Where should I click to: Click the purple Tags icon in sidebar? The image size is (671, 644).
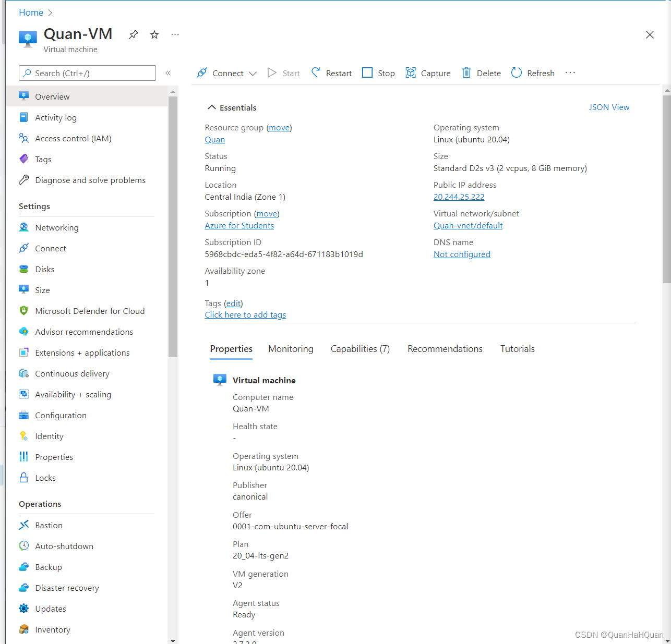click(23, 159)
